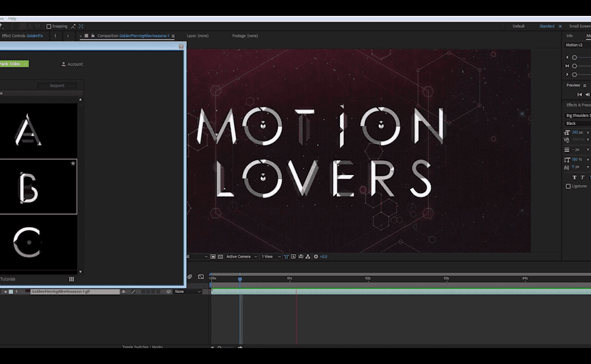Open the Active Camera dropdown
This screenshot has height=364, width=591.
click(x=241, y=257)
